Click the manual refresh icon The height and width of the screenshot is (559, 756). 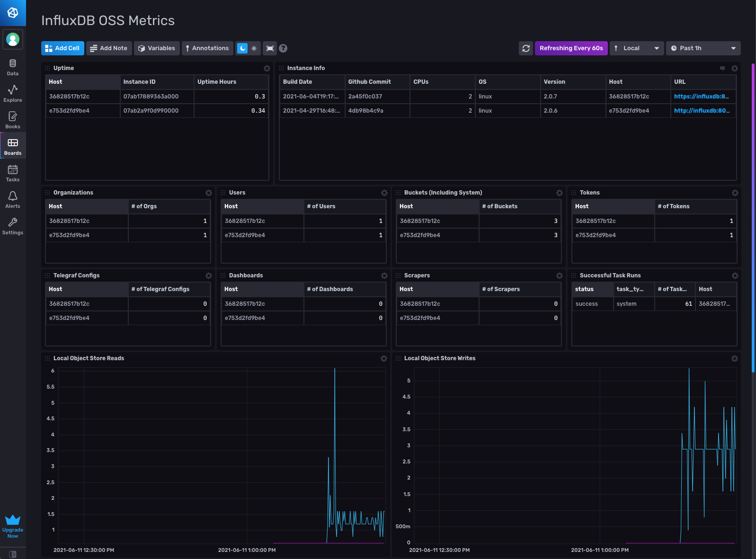[x=526, y=48]
